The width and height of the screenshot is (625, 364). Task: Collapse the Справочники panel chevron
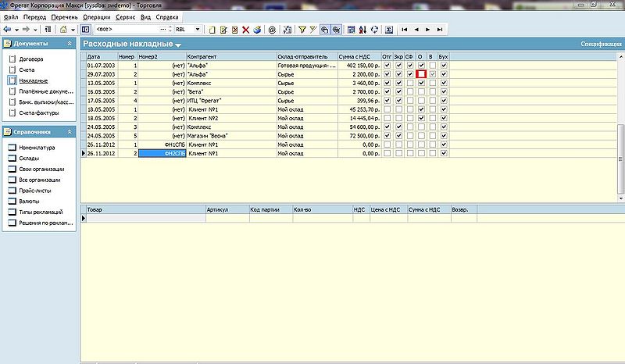pyautogui.click(x=70, y=131)
